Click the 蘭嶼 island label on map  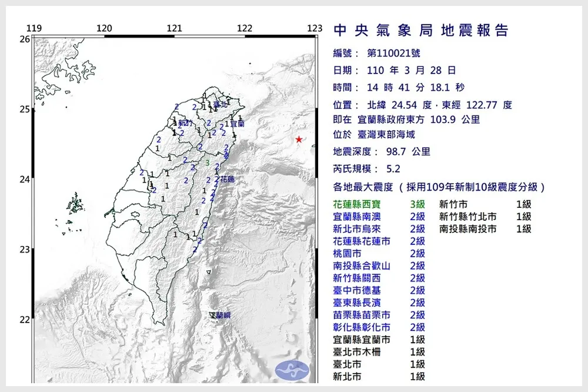click(223, 315)
